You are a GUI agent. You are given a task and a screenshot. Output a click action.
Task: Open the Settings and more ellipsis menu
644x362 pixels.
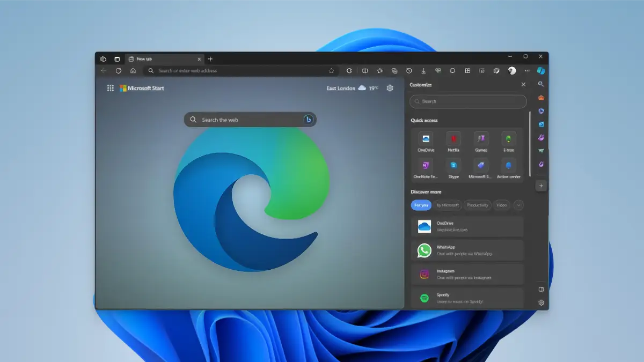click(x=527, y=71)
